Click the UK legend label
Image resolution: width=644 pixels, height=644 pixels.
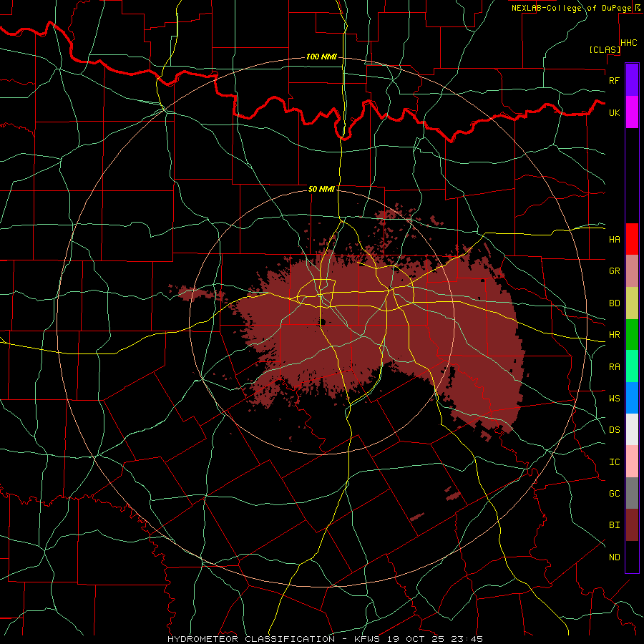tap(614, 112)
